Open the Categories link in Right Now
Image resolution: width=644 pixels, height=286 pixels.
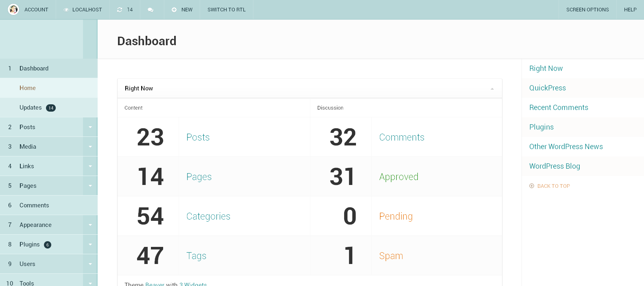[208, 216]
